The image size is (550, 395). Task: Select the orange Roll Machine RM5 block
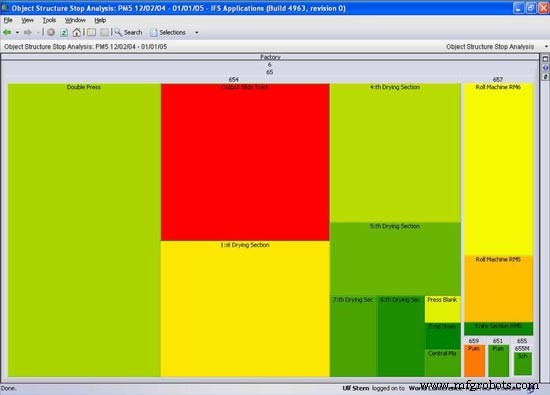pos(498,289)
